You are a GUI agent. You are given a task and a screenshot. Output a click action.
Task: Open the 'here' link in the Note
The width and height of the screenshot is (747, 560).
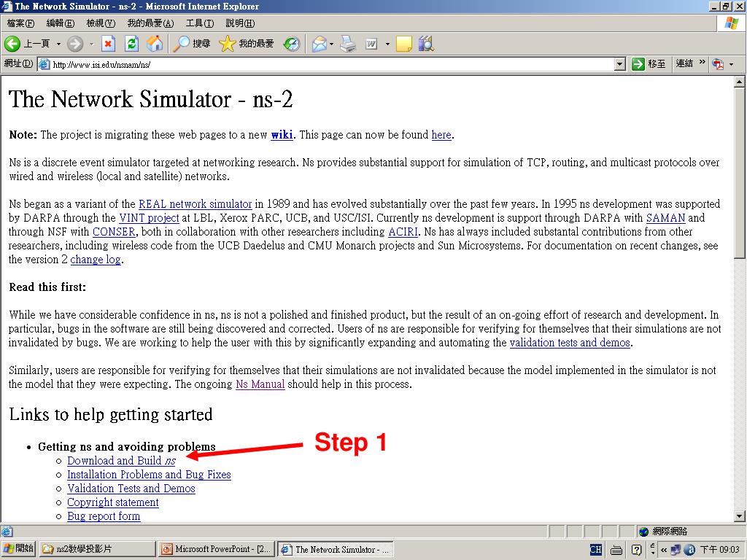tap(441, 135)
